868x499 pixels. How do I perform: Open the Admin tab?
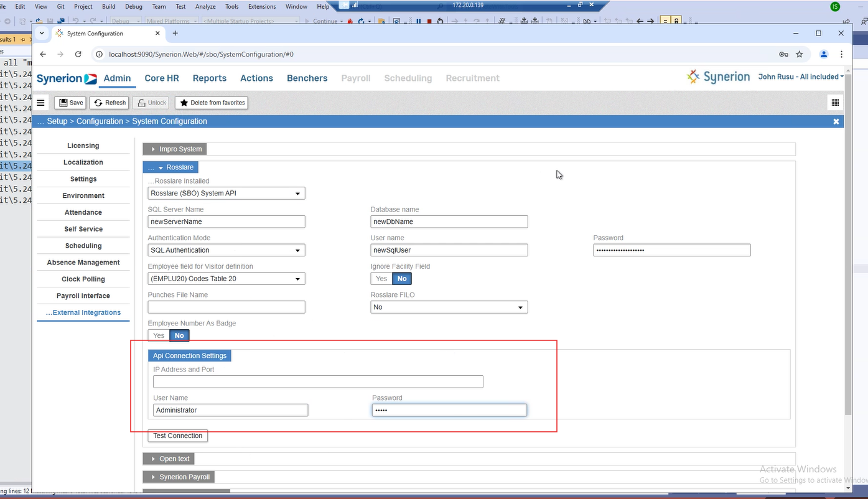click(x=117, y=78)
